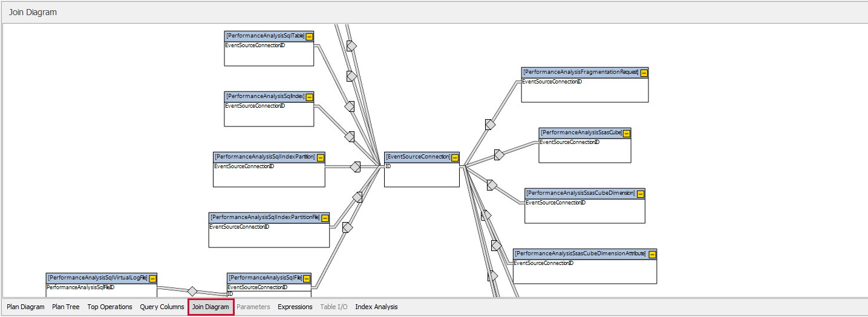Viewport: 868px width, 317px height.
Task: Select the PerformanceAnalysisSqlVirtualLogFile table header
Action: 102,278
